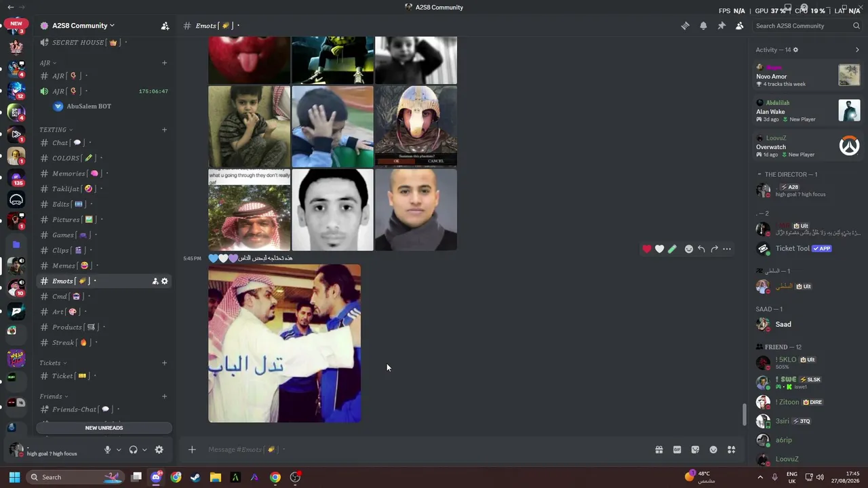Image resolution: width=868 pixels, height=488 pixels.
Task: Open the Alan Wake activity card
Action: point(808,111)
